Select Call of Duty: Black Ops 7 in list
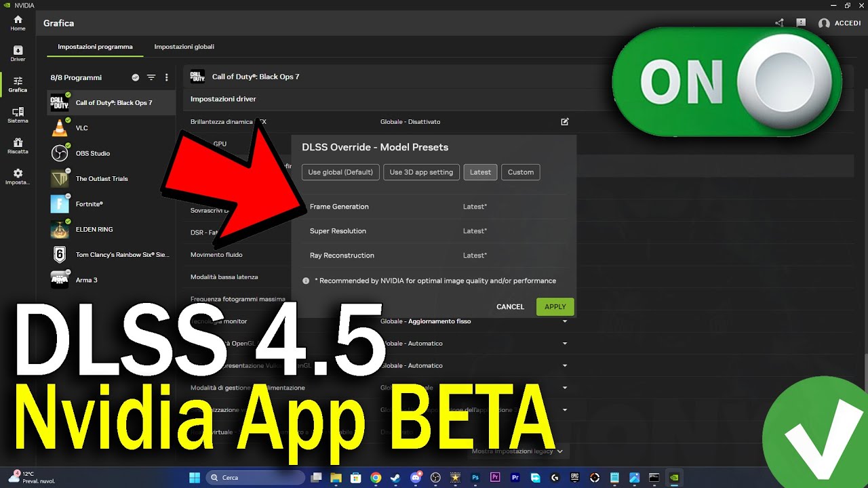Screen dimensions: 868x488 [111, 102]
